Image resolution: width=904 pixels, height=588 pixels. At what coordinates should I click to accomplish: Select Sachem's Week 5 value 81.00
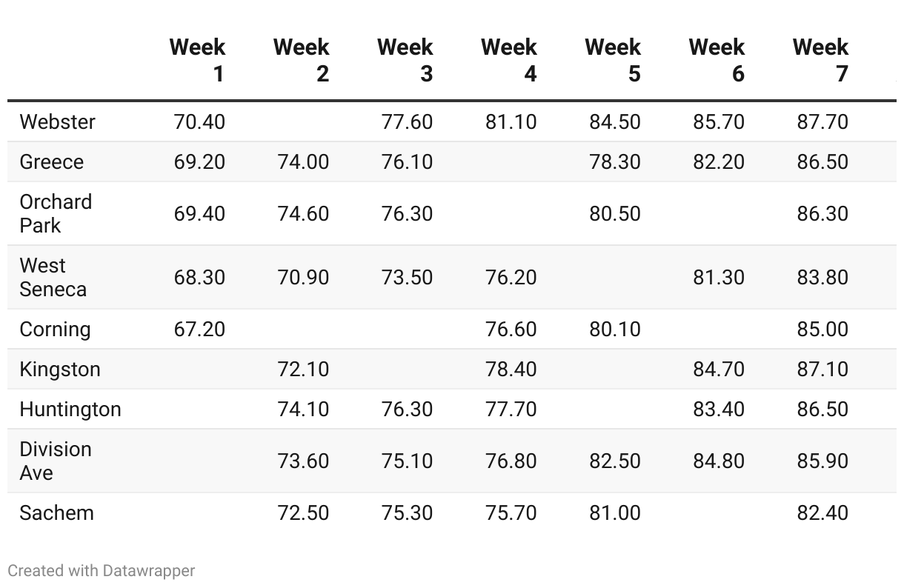[x=615, y=512]
